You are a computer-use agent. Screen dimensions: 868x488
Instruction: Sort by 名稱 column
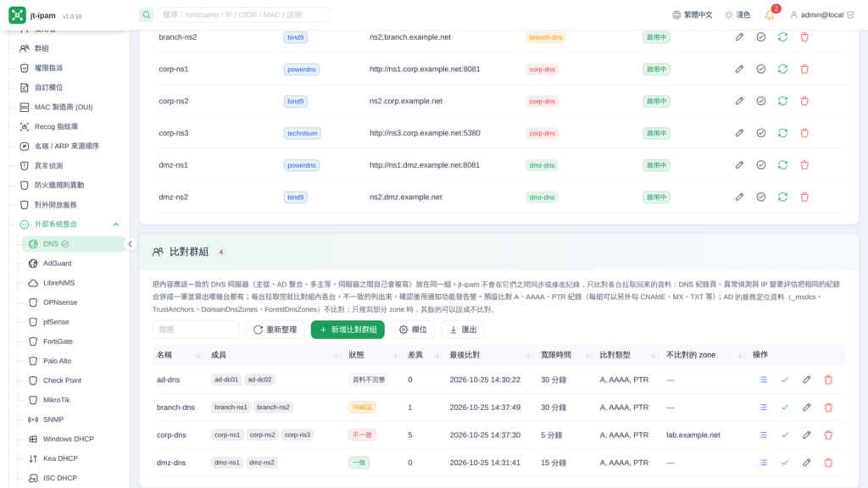198,355
